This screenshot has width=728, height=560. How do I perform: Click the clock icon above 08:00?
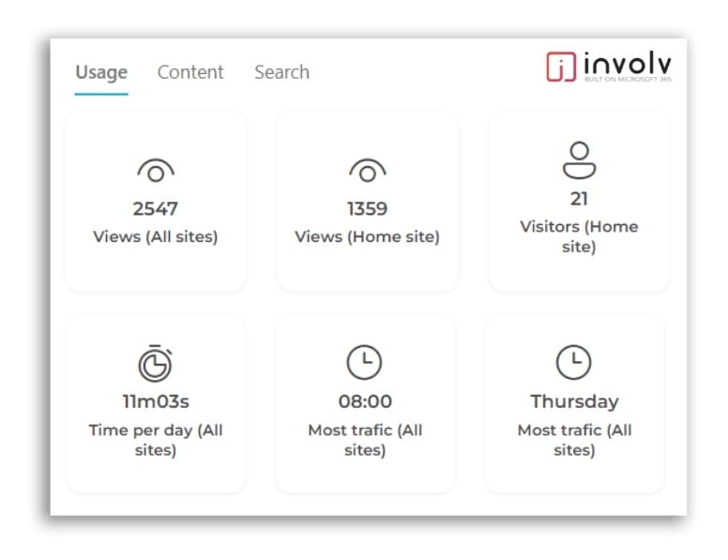click(x=365, y=363)
